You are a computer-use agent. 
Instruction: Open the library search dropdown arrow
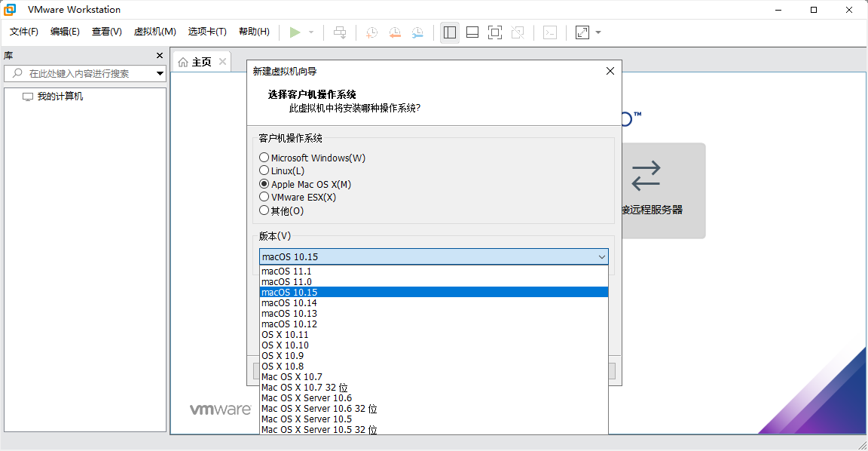(x=160, y=73)
